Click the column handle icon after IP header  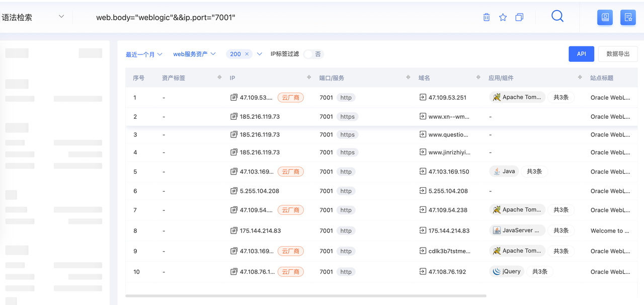(x=309, y=78)
